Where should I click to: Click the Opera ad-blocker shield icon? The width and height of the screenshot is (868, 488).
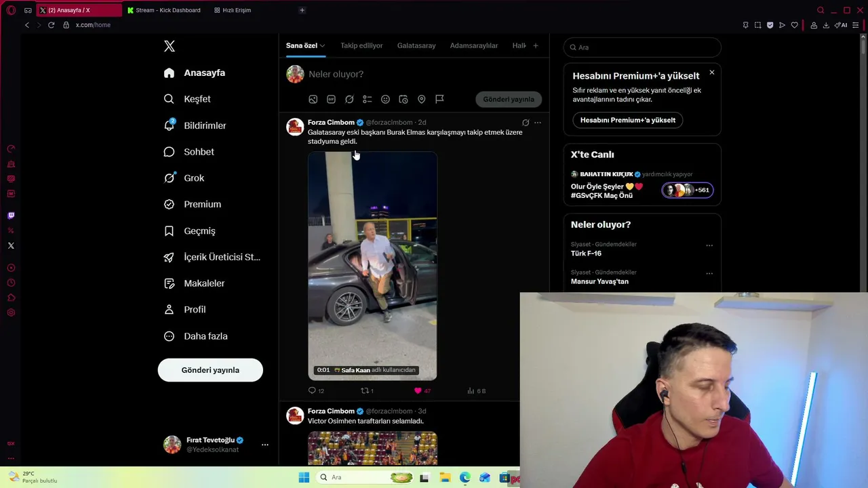point(770,25)
